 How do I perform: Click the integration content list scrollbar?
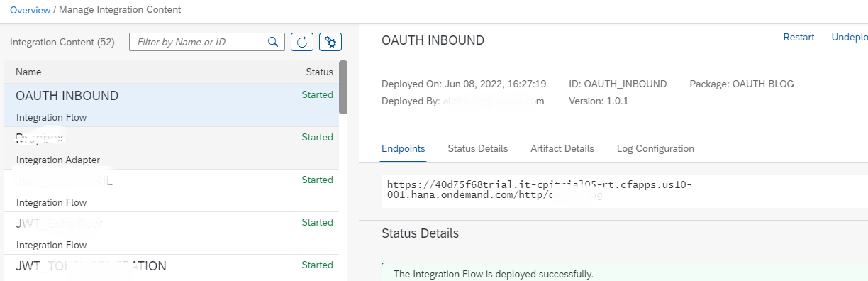343,87
